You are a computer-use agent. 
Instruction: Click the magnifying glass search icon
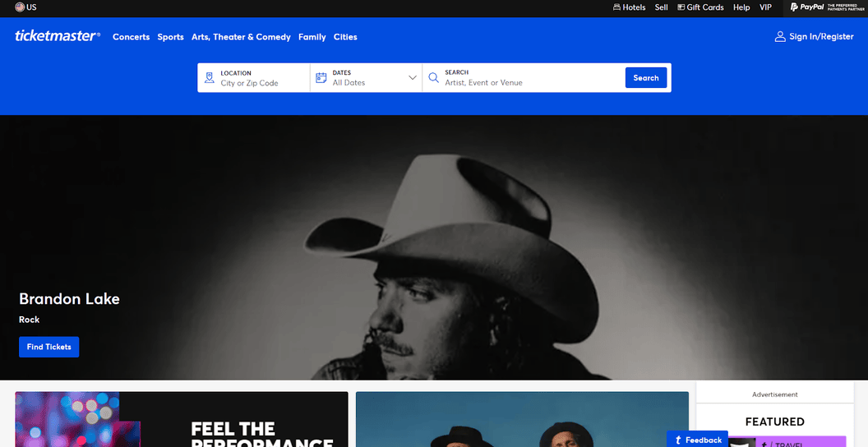click(433, 78)
